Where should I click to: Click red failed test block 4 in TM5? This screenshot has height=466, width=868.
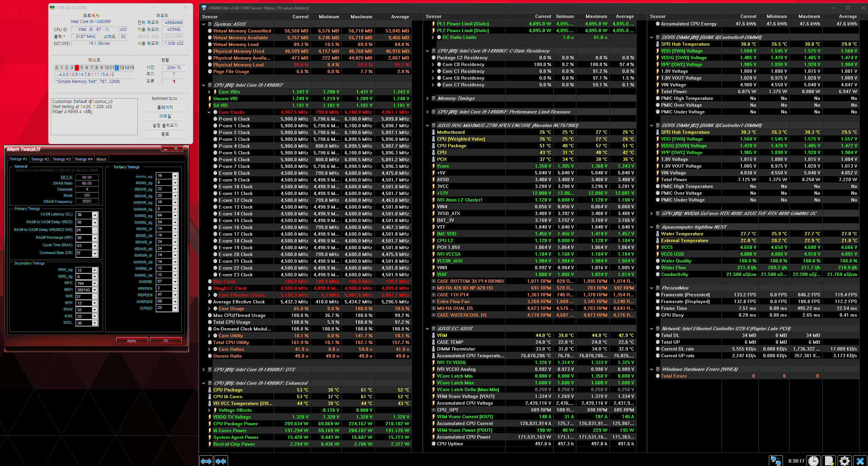tap(77, 68)
